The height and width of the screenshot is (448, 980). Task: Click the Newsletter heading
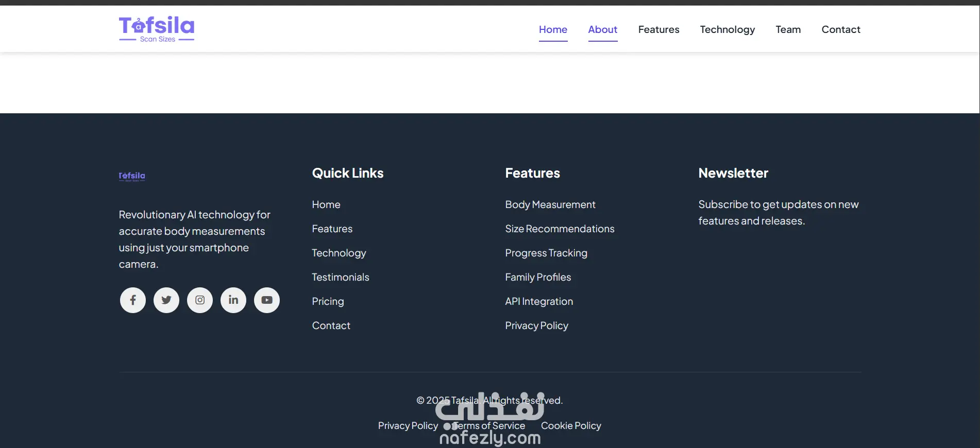pos(733,173)
